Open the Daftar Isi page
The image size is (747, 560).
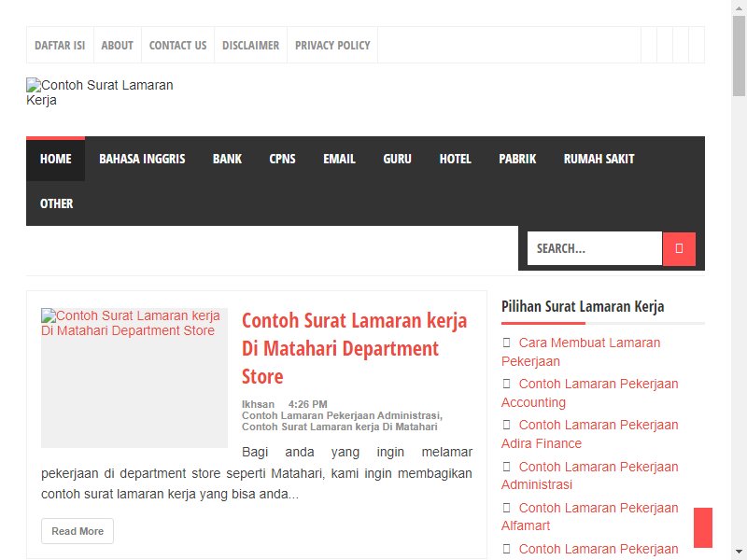60,45
